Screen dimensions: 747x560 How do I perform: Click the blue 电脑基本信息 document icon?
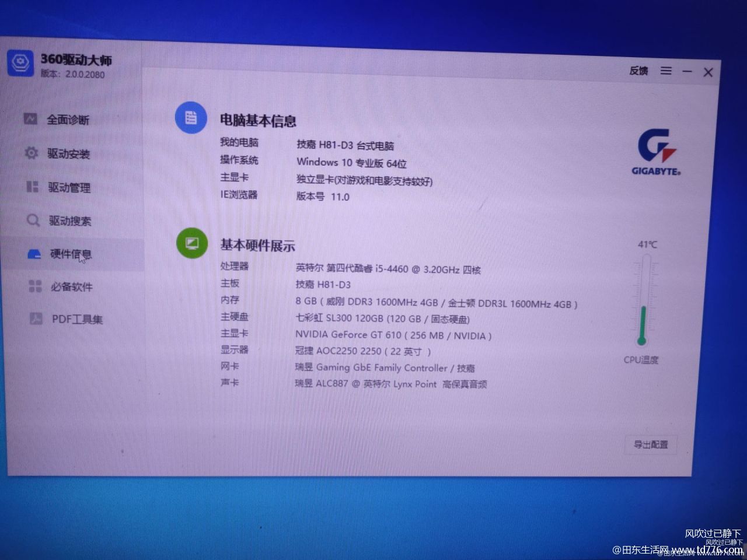pos(191,118)
